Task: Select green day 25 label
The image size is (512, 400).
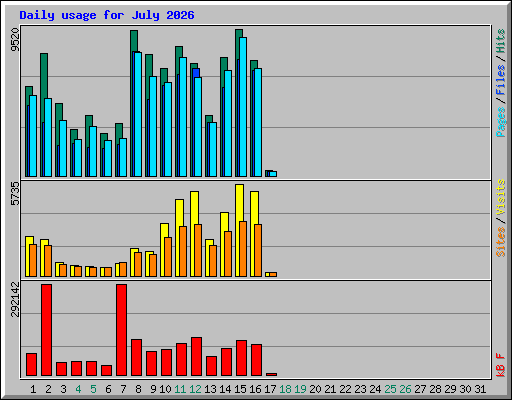Action: coord(390,389)
